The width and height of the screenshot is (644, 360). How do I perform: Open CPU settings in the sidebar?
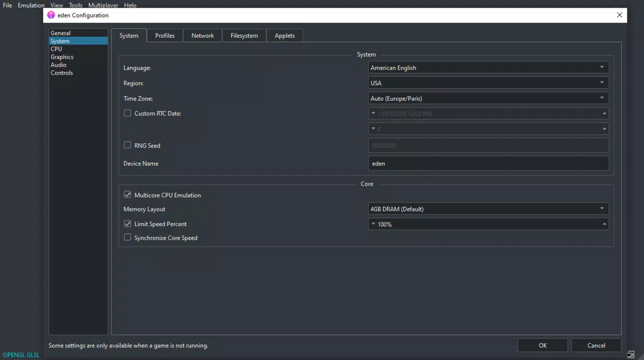[78, 49]
